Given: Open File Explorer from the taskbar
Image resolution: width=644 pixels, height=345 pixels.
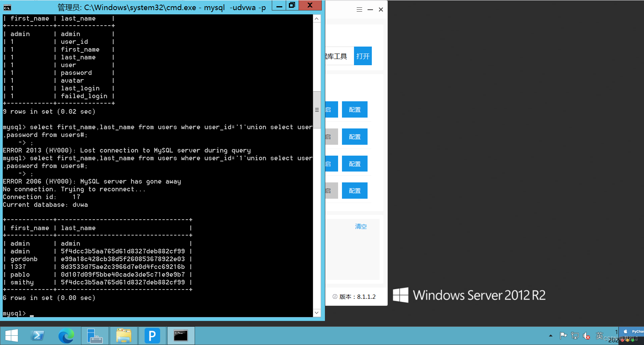Looking at the screenshot, I should click(124, 336).
